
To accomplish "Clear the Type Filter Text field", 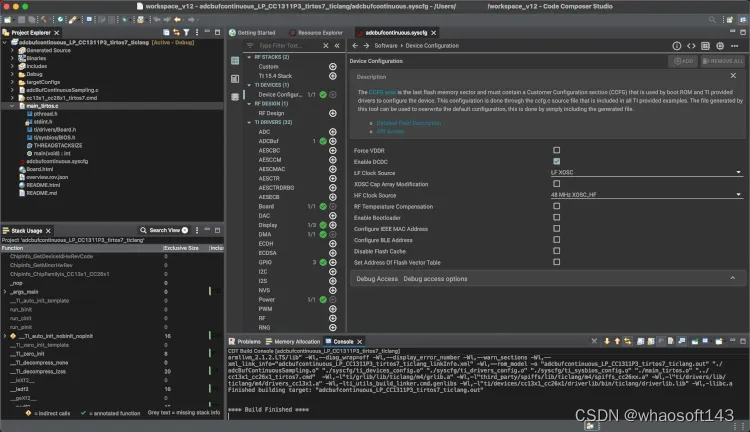I will coord(326,45).
